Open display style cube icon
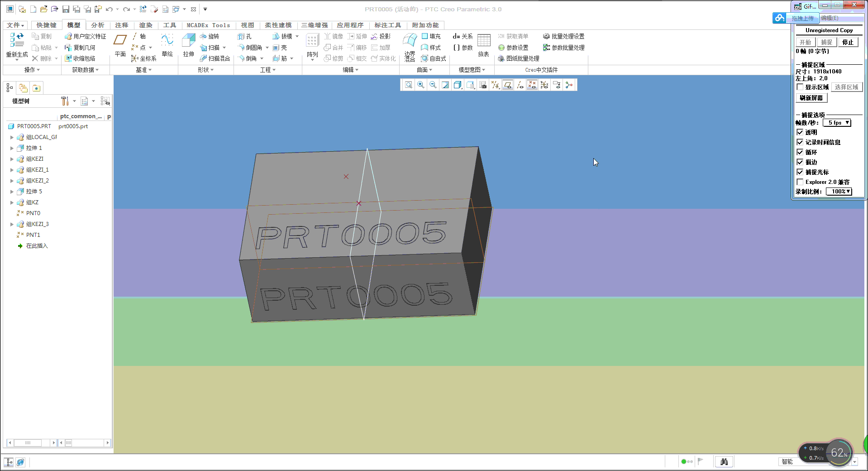The width and height of the screenshot is (868, 471). coord(458,85)
